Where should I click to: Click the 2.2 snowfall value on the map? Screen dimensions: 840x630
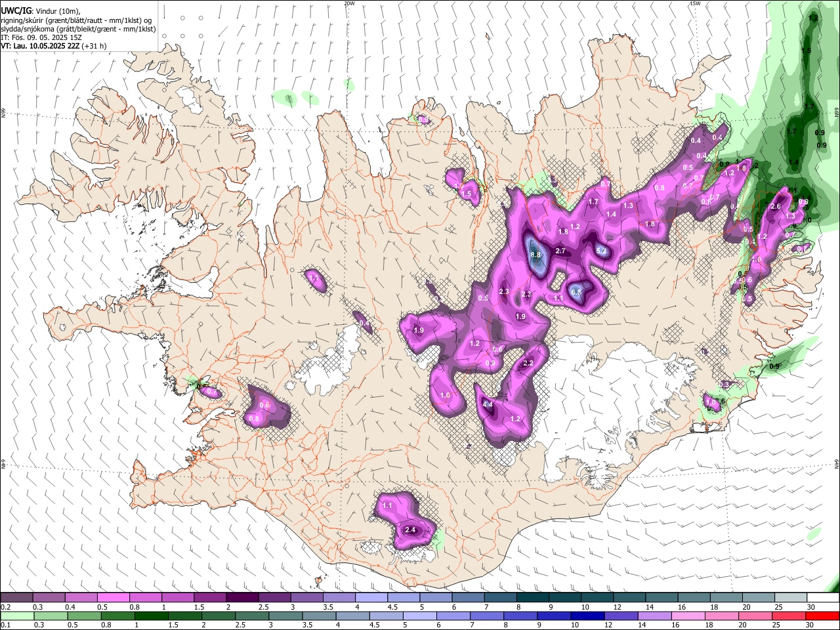click(x=528, y=363)
